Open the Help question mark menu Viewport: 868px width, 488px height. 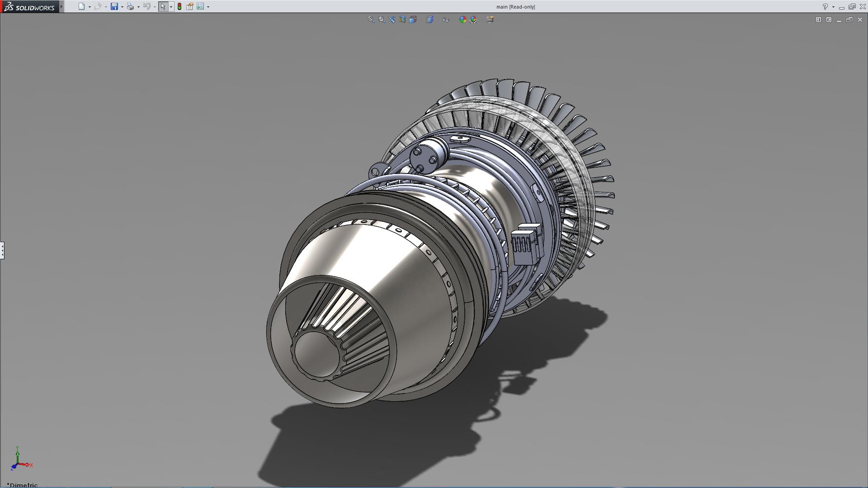825,6
